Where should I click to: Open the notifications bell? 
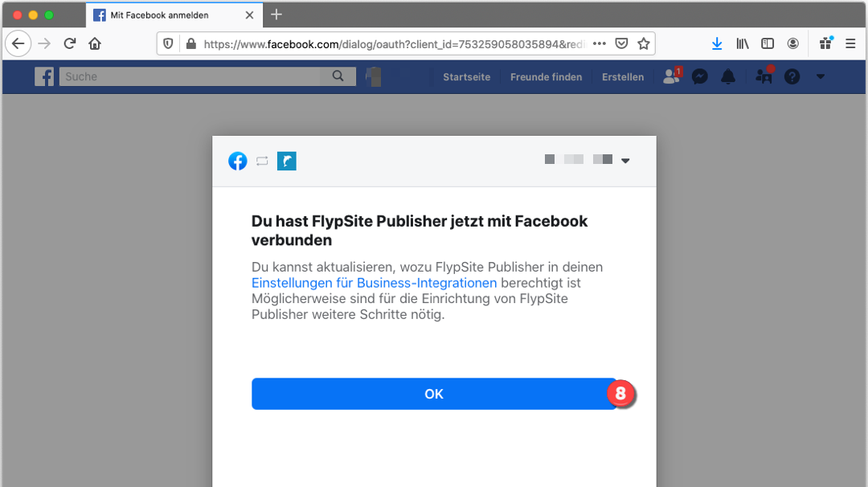728,76
